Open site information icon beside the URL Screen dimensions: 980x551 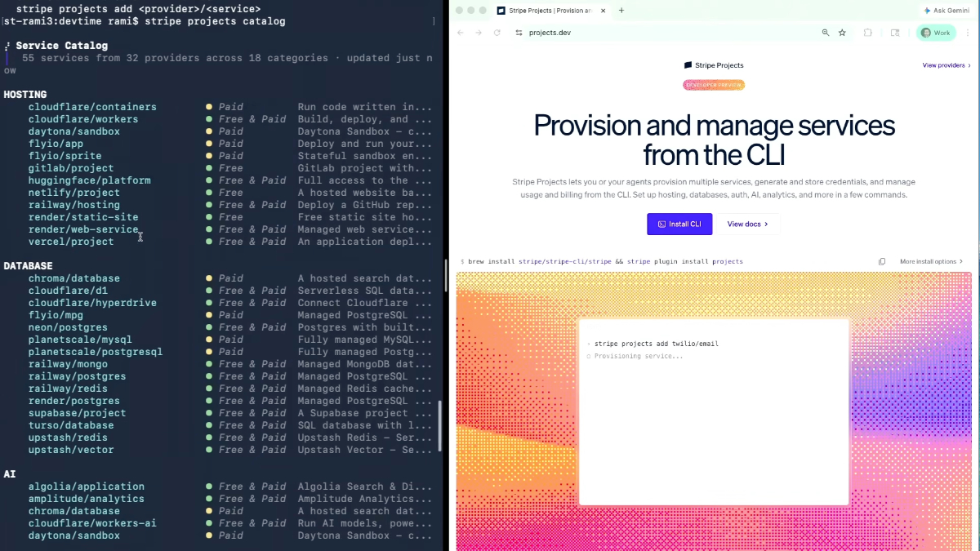[519, 33]
